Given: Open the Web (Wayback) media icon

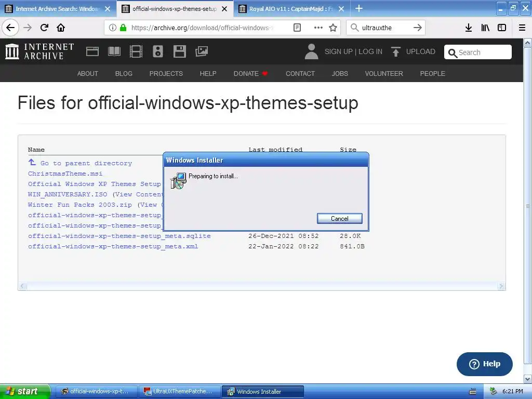Looking at the screenshot, I should pyautogui.click(x=92, y=51).
